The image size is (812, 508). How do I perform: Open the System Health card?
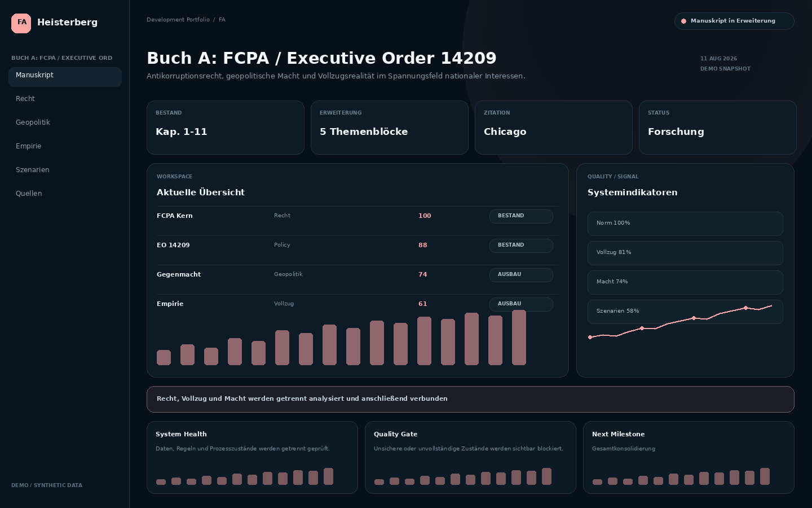click(x=252, y=457)
